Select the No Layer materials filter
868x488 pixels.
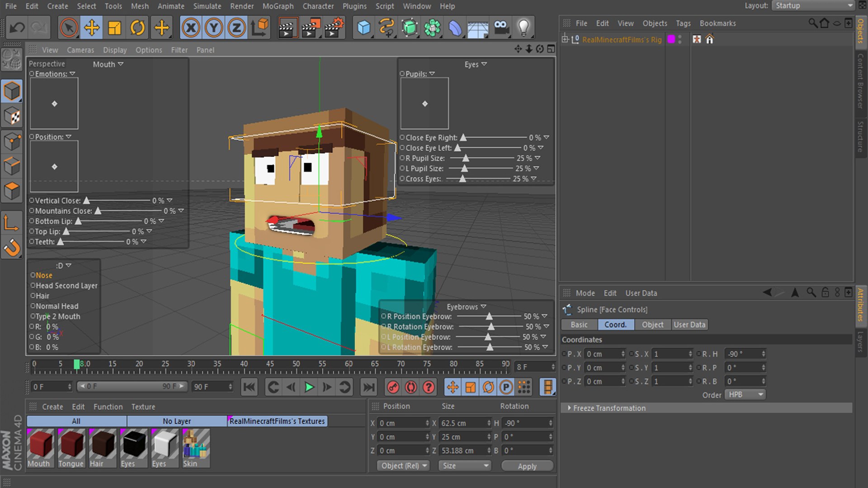[x=177, y=421]
